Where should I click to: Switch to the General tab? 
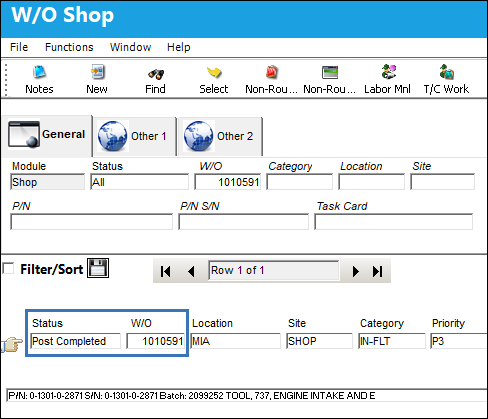point(47,135)
